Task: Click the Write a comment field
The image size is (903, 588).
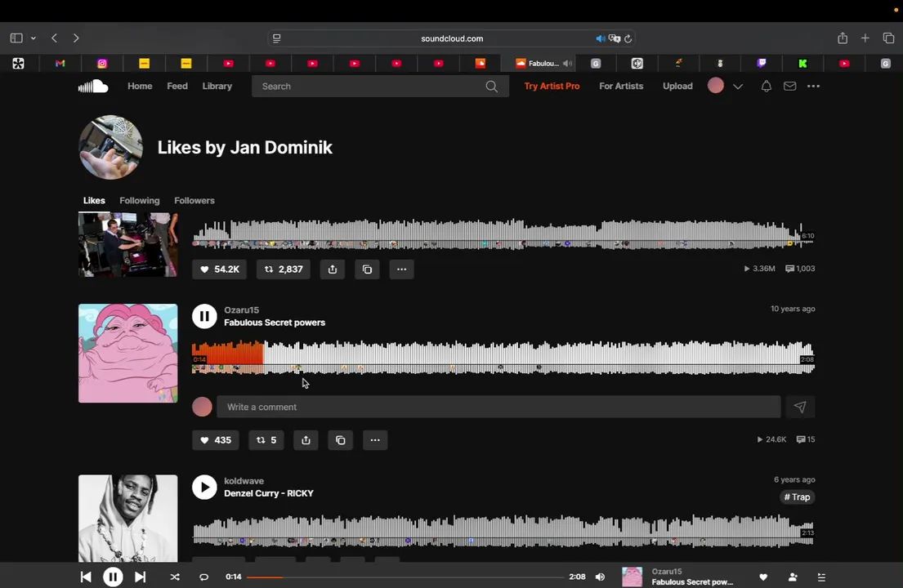Action: click(x=498, y=407)
